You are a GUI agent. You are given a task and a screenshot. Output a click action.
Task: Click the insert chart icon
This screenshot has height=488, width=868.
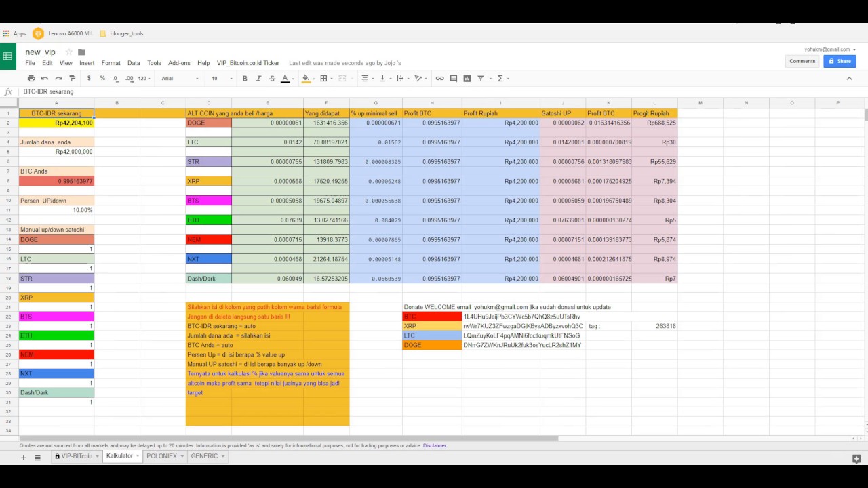click(x=467, y=79)
